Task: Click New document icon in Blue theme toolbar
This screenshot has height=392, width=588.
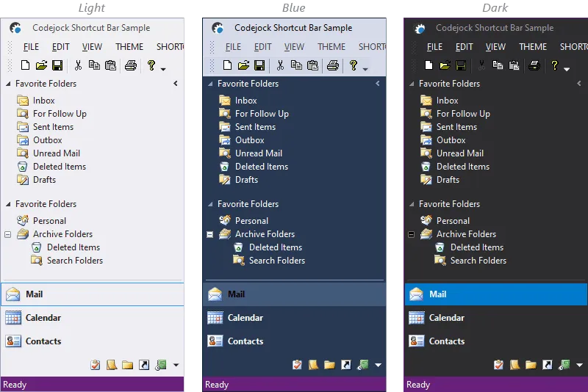Action: (x=227, y=65)
